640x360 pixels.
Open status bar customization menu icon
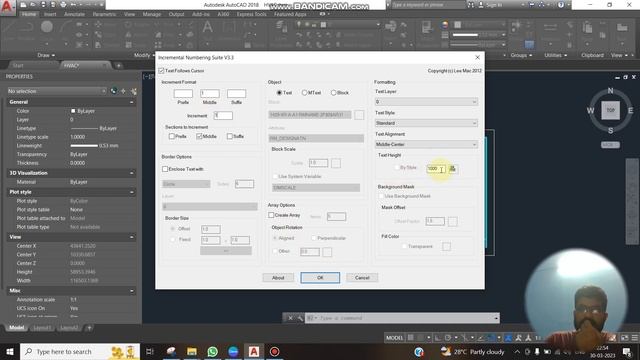[x=635, y=338]
